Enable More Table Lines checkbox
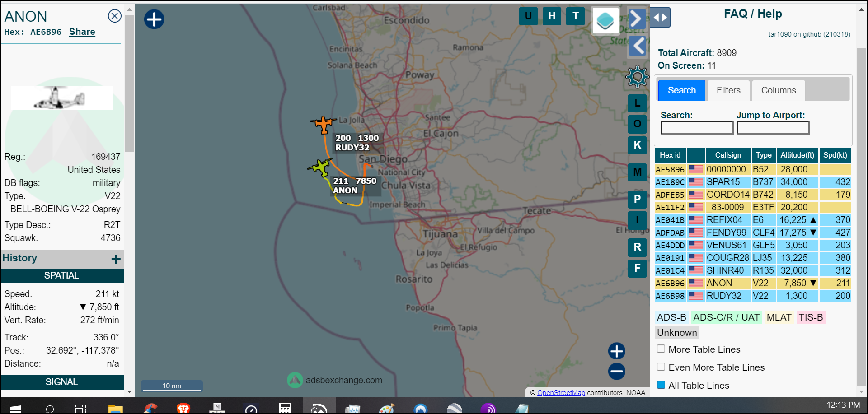Screen dimensions: 868x414 pos(661,349)
